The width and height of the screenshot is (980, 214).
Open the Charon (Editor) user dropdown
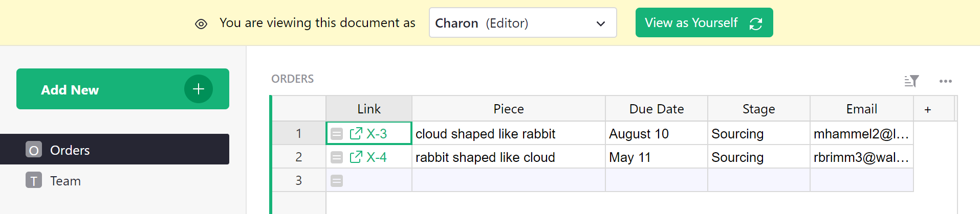tap(522, 23)
